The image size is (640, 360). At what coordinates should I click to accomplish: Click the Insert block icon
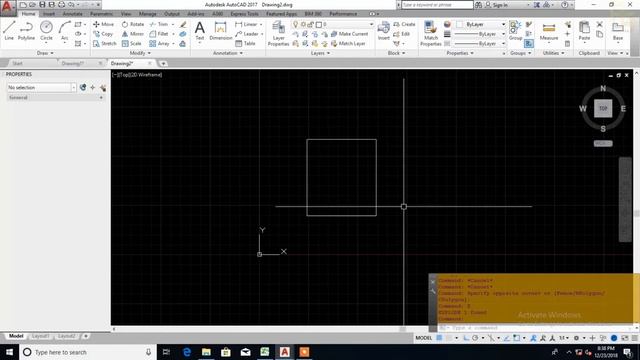click(x=383, y=31)
